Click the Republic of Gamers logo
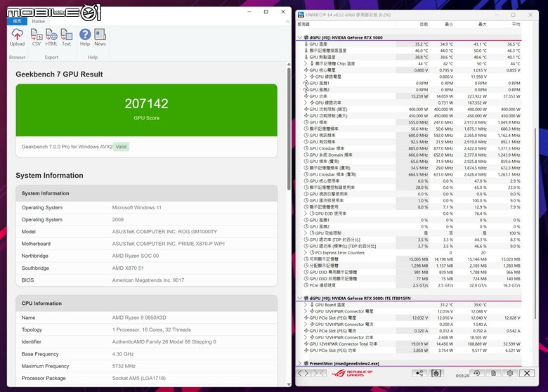This screenshot has width=548, height=392. pyautogui.click(x=352, y=373)
